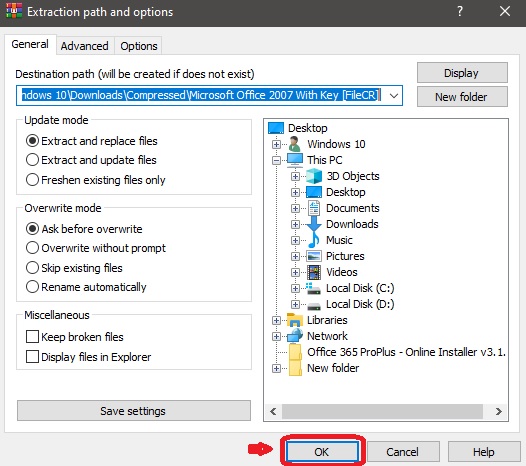
Task: Click the Downloads blue arrow icon
Action: [x=314, y=224]
